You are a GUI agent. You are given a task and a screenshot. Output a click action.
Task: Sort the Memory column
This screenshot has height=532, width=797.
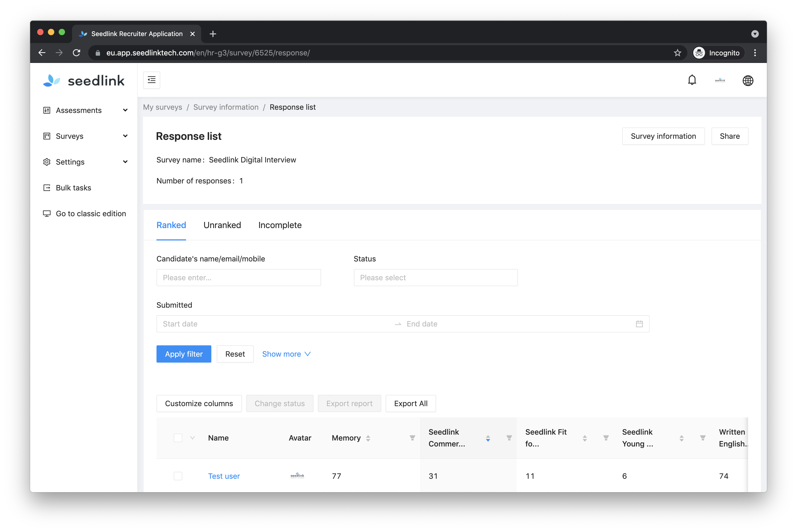pos(368,438)
